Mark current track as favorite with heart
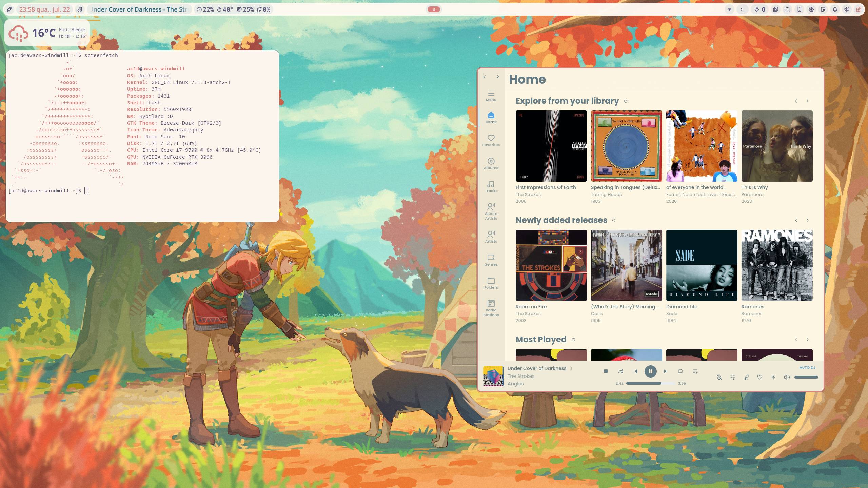The width and height of the screenshot is (868, 488). [759, 377]
